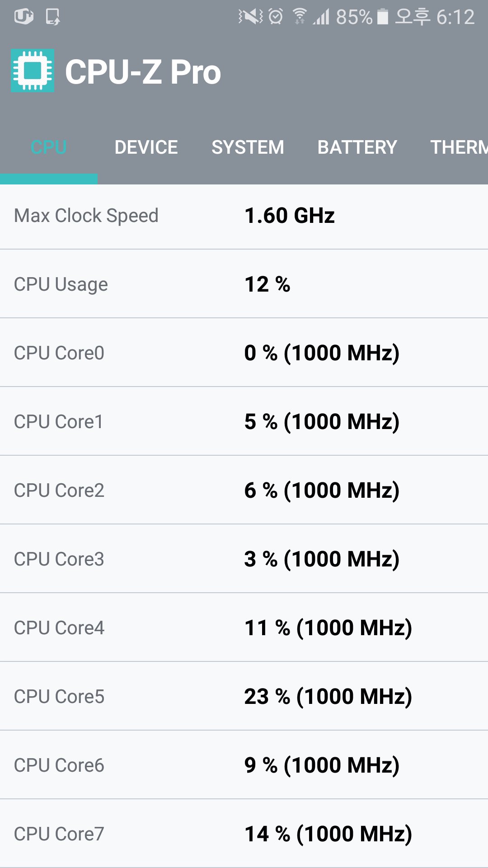Tap the cellular signal icon
Viewport: 488px width, 868px height.
pyautogui.click(x=322, y=16)
